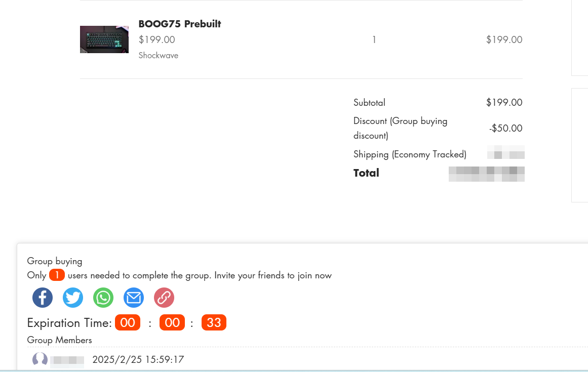Viewport: 588px width, 372px height.
Task: Click the -$50.00 group discount amount
Action: tap(505, 128)
